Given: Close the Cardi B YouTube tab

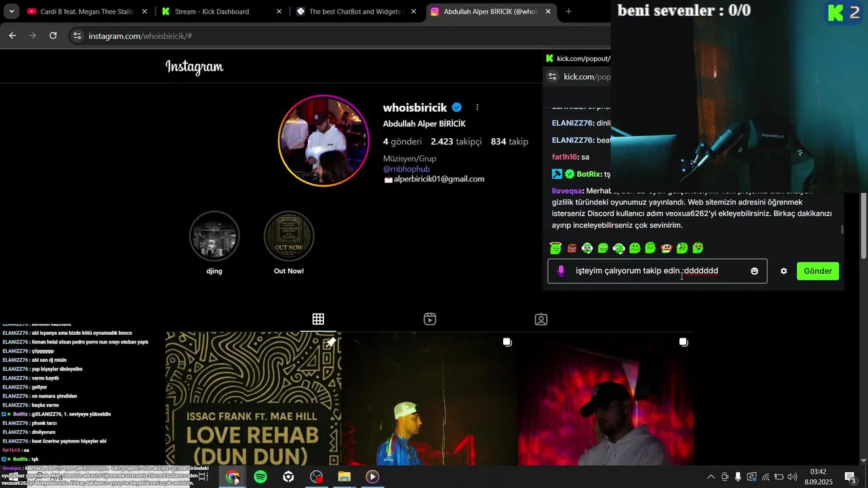Looking at the screenshot, I should [144, 12].
